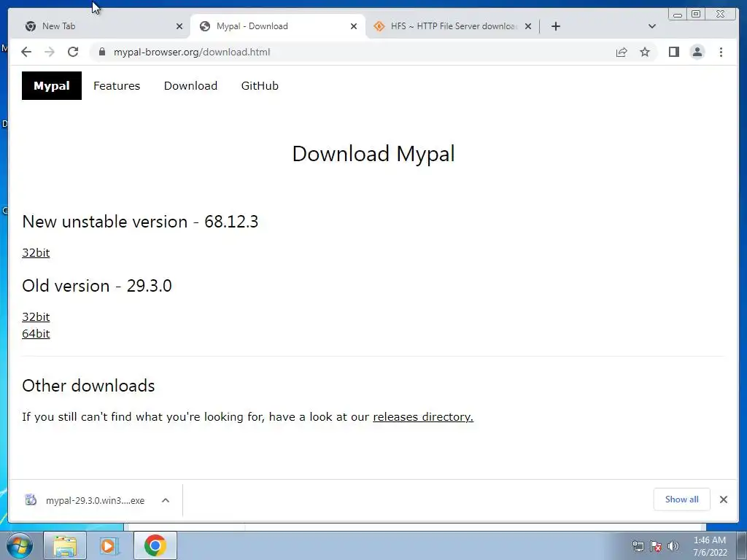Image resolution: width=747 pixels, height=560 pixels.
Task: Open the Features nav link
Action: 117,86
